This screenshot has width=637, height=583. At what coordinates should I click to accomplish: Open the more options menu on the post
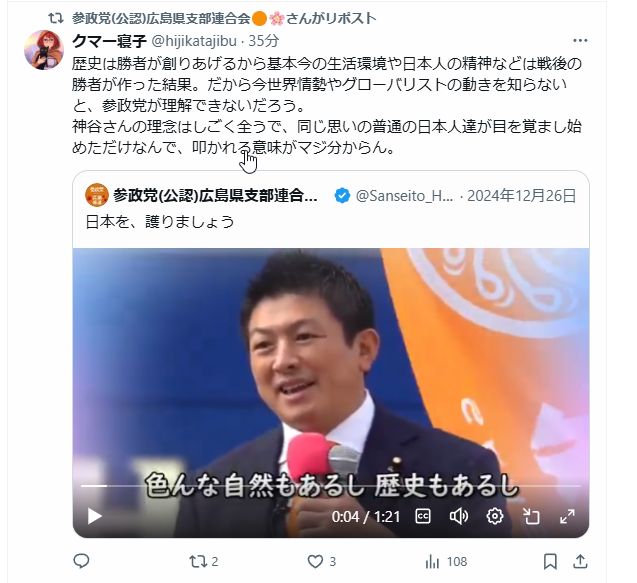pos(580,40)
